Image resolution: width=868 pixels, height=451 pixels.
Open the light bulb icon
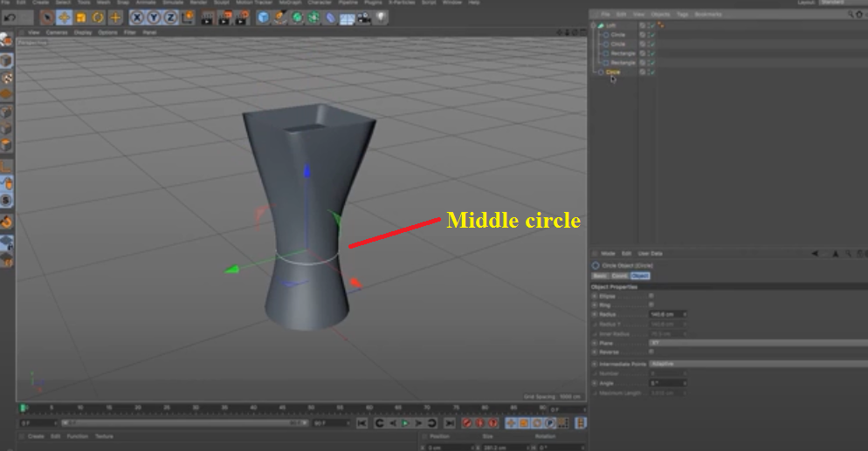click(381, 17)
